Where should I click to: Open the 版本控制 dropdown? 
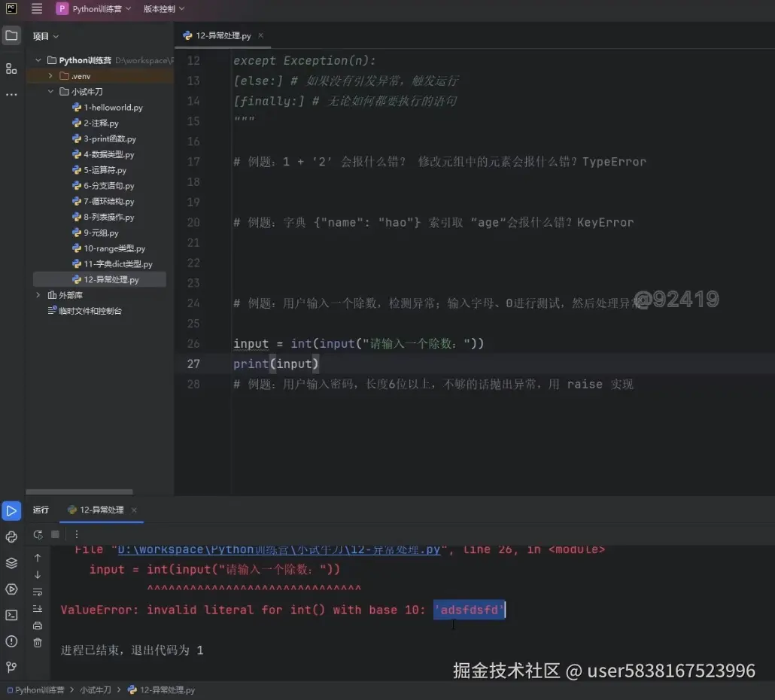pos(163,8)
